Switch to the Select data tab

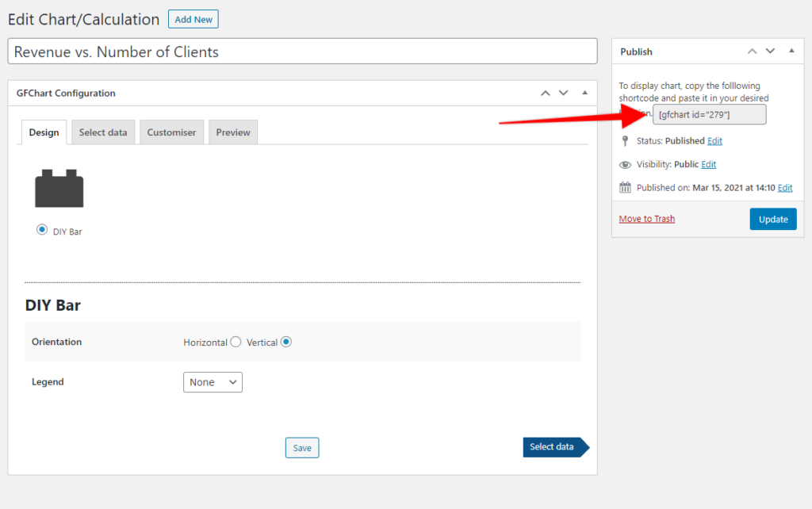pos(102,132)
